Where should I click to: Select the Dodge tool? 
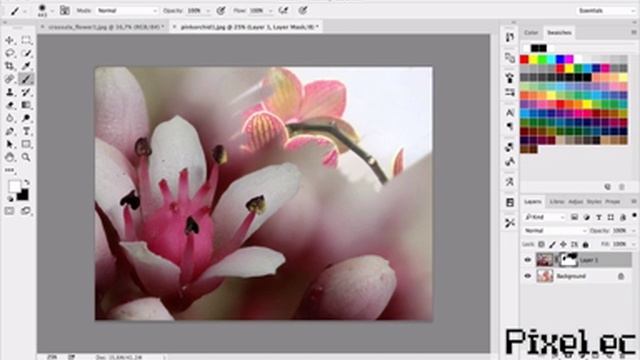click(x=26, y=118)
